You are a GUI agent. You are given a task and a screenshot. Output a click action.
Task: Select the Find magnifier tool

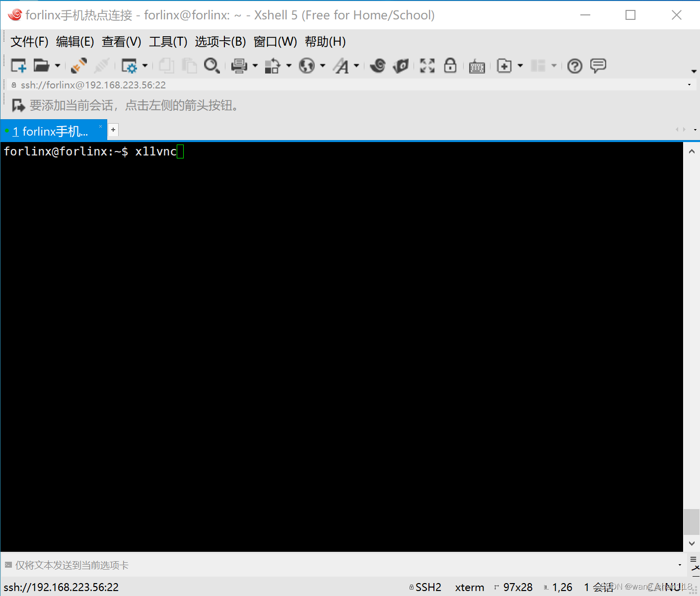212,65
